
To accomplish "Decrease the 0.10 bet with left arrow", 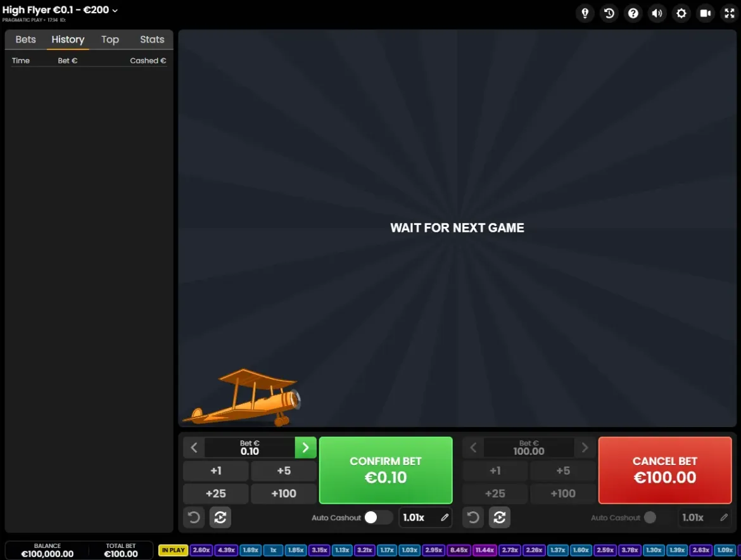I will 194,447.
